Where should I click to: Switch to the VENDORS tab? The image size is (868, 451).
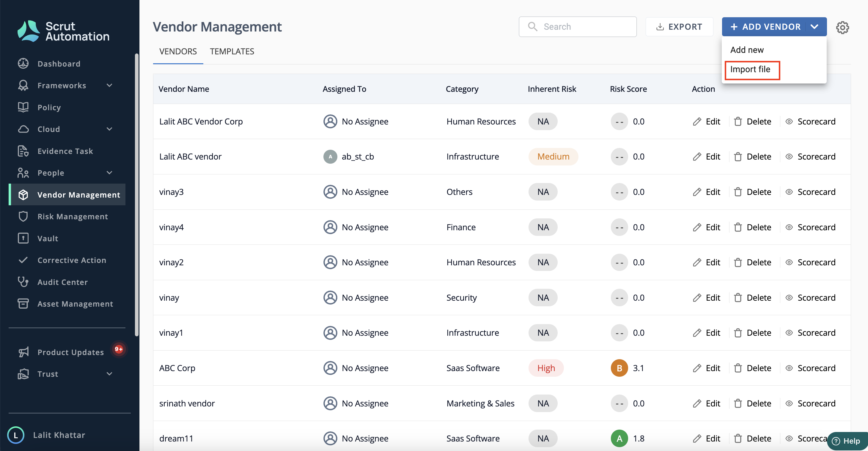click(178, 51)
